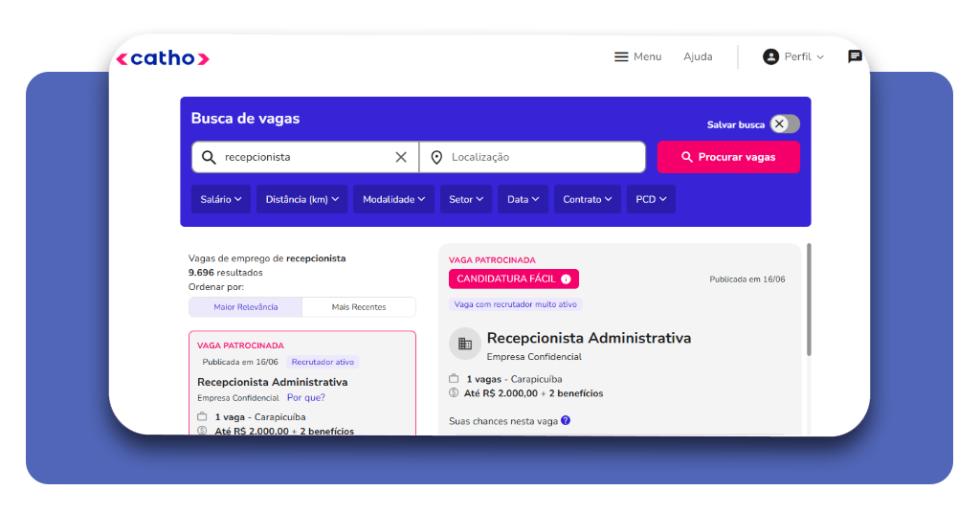
Task: Click the Recepcionista Administrativa detail title
Action: [589, 338]
